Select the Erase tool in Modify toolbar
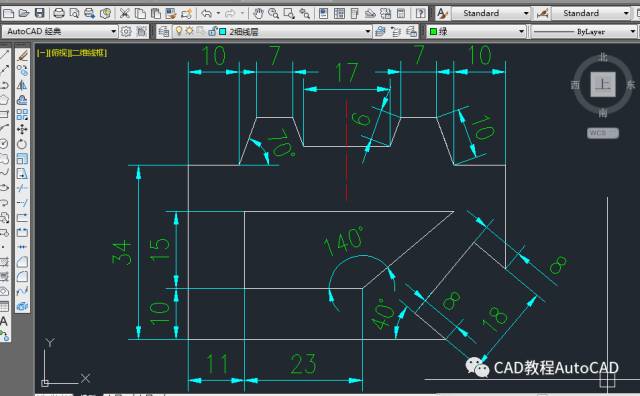This screenshot has width=640, height=396. point(22,56)
